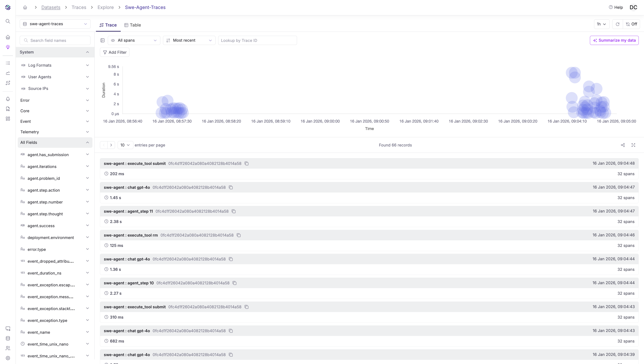Open the search icon in the left navigation
The image size is (644, 364).
[x=8, y=21]
